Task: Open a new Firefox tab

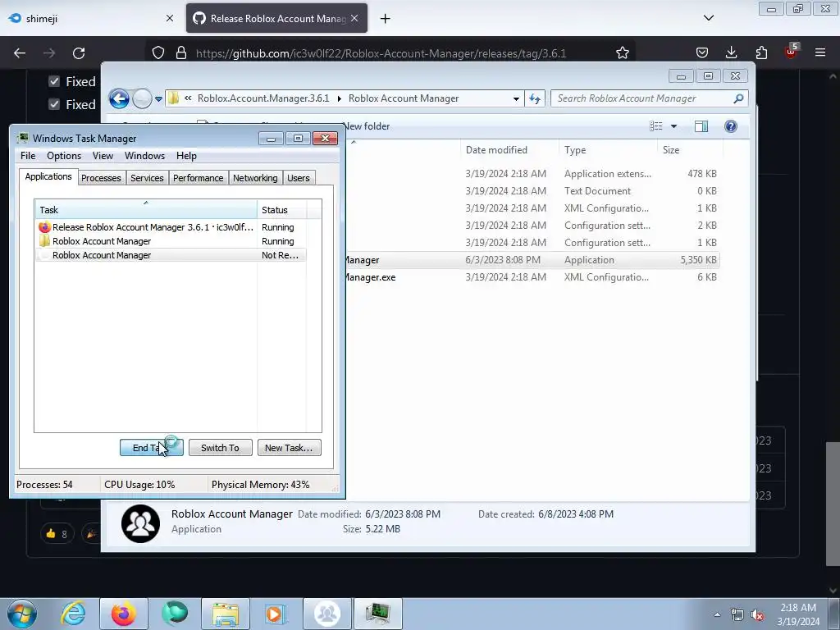Action: (x=386, y=19)
